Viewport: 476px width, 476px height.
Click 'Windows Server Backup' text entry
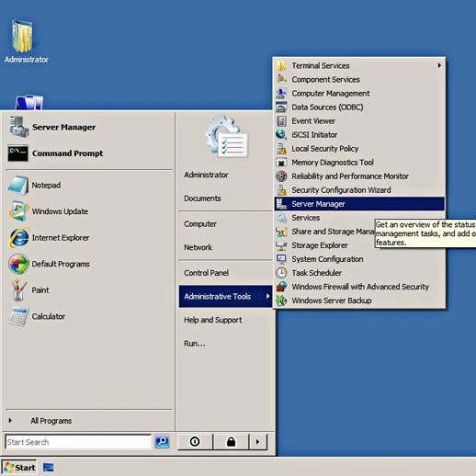pyautogui.click(x=332, y=300)
